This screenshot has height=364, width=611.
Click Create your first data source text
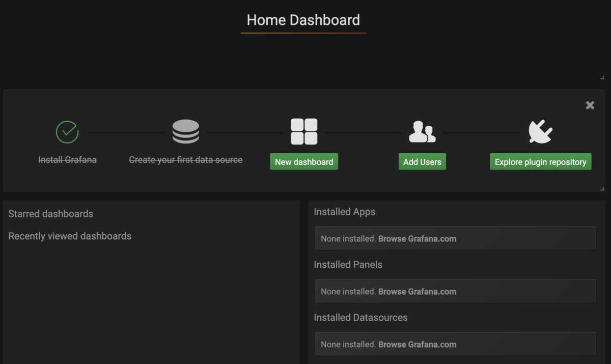(186, 160)
